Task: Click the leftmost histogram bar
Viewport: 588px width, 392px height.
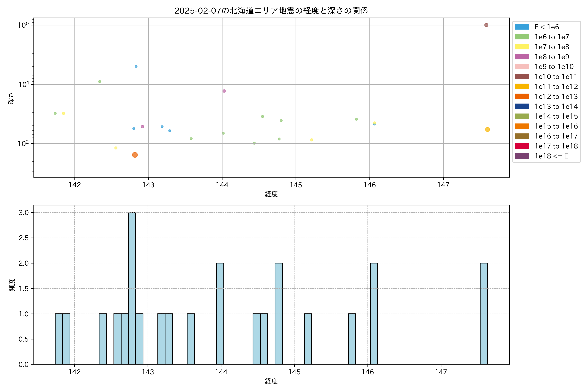Action: (x=59, y=339)
